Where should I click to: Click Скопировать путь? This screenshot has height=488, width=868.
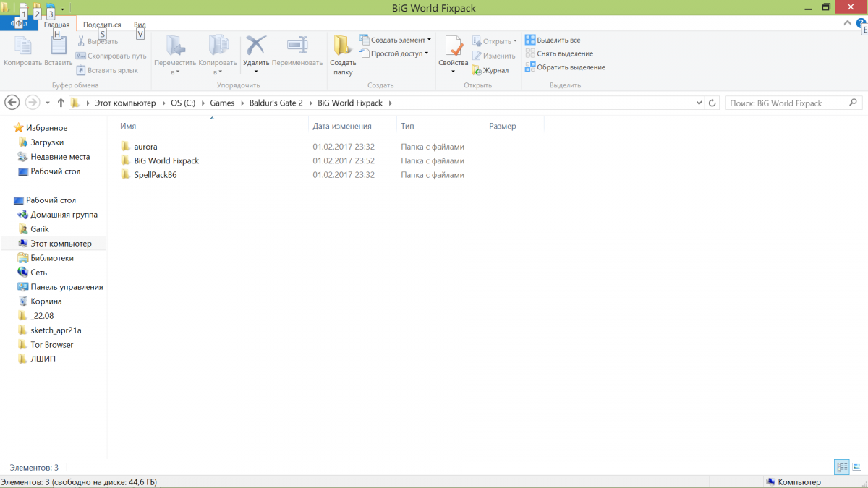pos(111,56)
